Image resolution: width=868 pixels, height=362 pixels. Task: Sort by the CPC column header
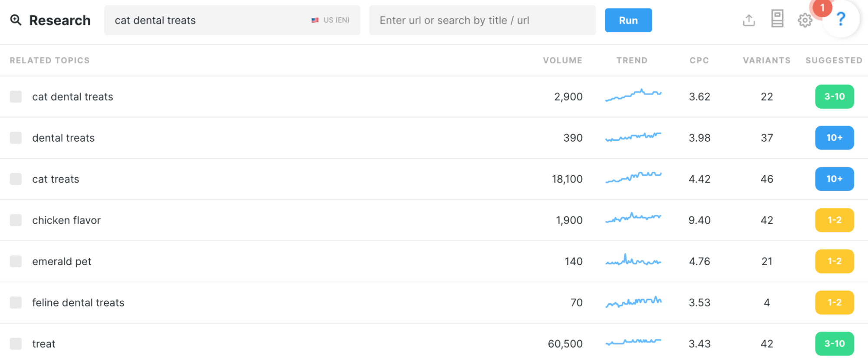pyautogui.click(x=699, y=60)
